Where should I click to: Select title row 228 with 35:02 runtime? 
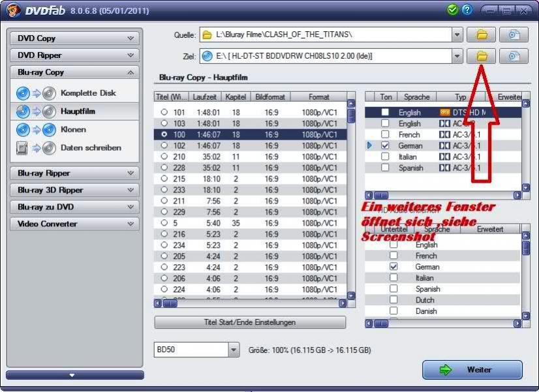point(251,168)
